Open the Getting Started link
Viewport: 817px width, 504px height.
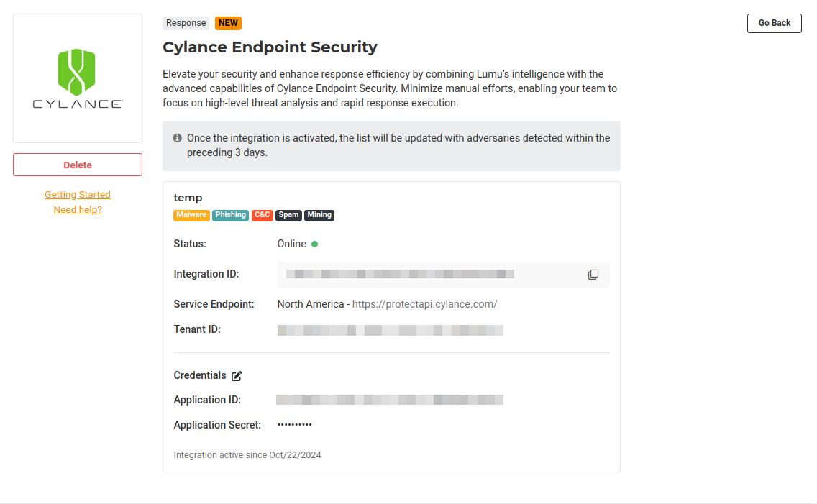point(78,195)
